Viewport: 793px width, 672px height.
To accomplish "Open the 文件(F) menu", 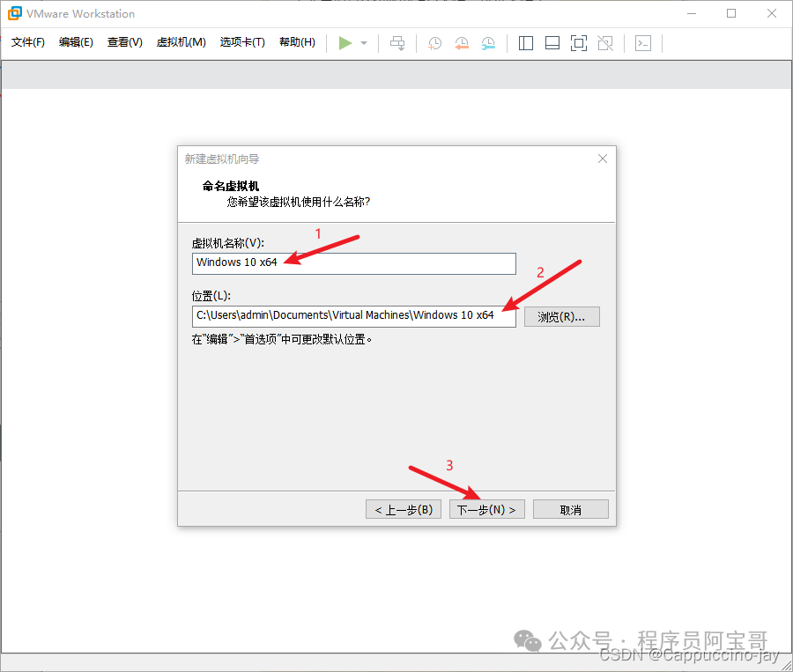I will pyautogui.click(x=28, y=42).
